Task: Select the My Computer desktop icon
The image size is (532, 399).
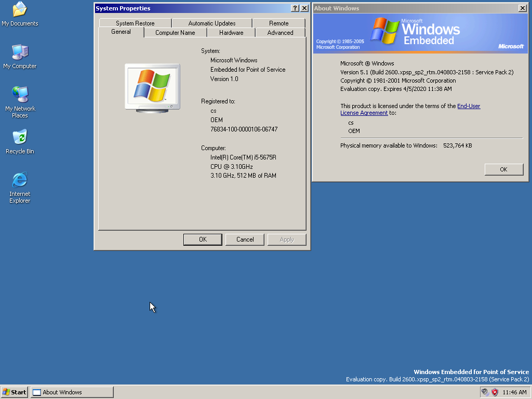Action: 20,56
